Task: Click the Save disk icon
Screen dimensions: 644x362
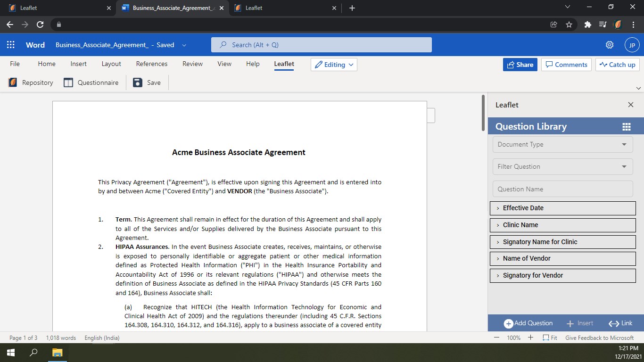Action: [x=137, y=82]
